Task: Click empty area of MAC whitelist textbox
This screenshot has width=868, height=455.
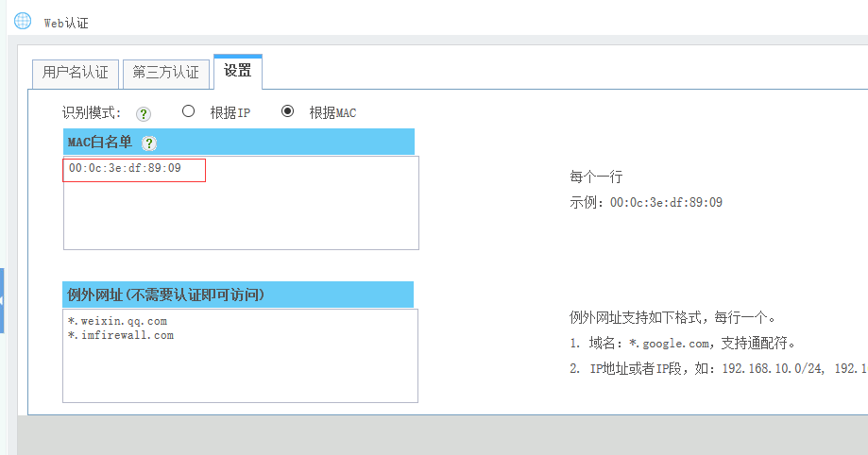Action: pos(241,217)
